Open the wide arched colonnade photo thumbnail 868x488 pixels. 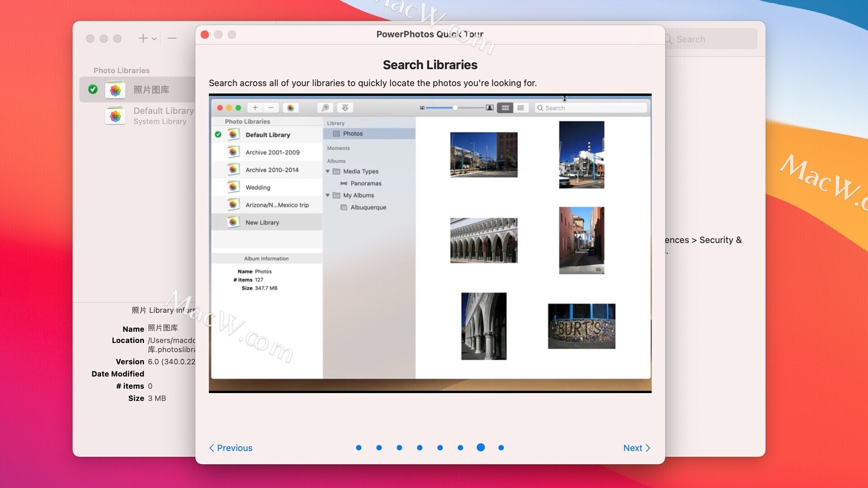point(484,240)
